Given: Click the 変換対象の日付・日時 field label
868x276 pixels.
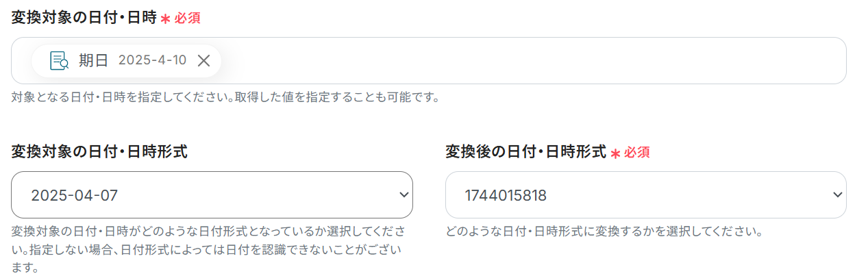Looking at the screenshot, I should 84,18.
